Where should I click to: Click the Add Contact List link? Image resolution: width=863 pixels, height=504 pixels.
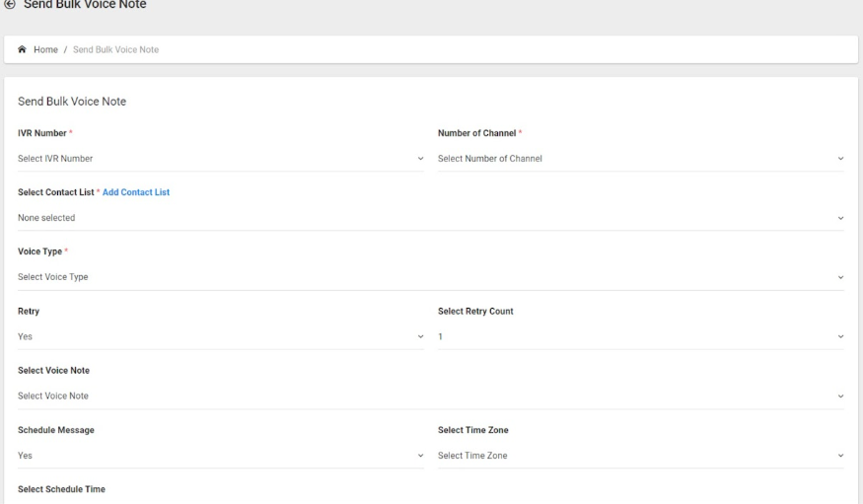(x=136, y=192)
